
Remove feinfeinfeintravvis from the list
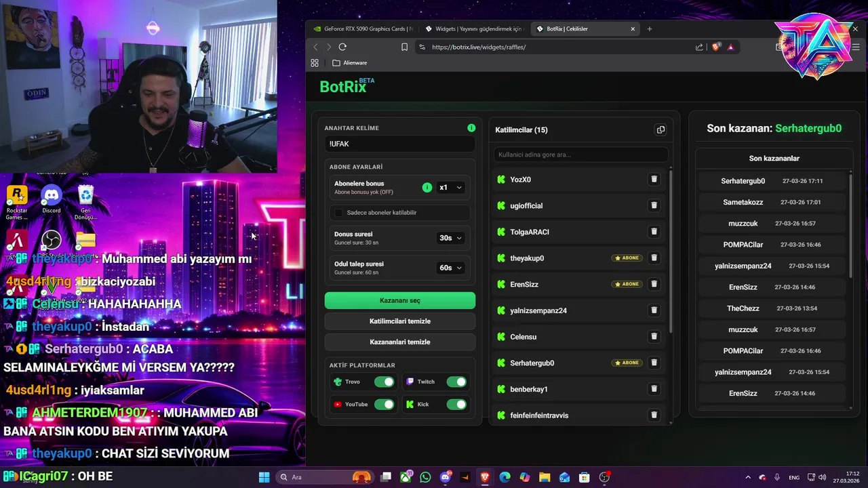pyautogui.click(x=654, y=415)
